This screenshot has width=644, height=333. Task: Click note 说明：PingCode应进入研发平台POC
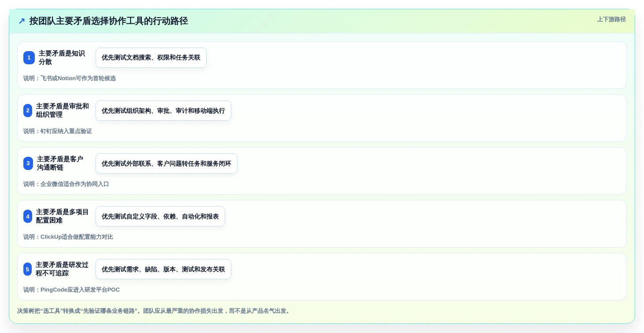coord(71,290)
